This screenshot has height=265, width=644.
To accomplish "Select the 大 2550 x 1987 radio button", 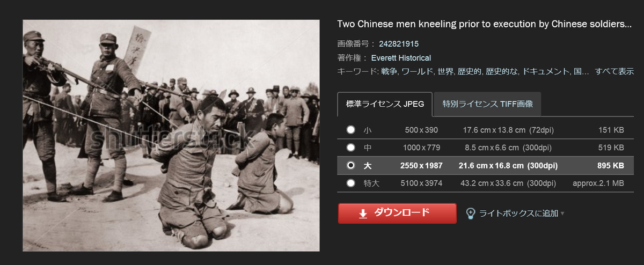I will [x=350, y=165].
